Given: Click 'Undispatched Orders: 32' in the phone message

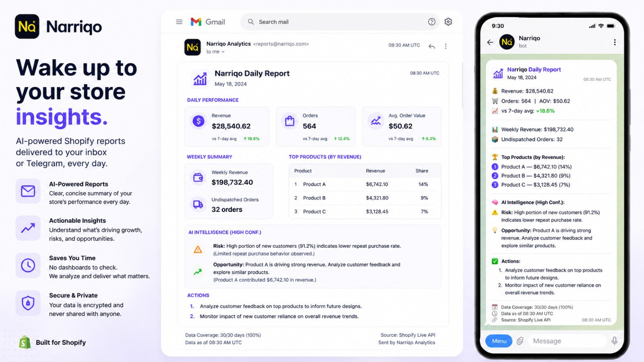Looking at the screenshot, I should (532, 140).
